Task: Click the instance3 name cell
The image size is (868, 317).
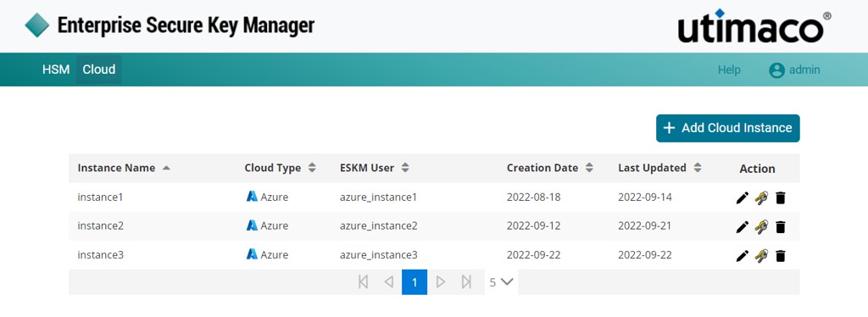Action: [x=101, y=255]
